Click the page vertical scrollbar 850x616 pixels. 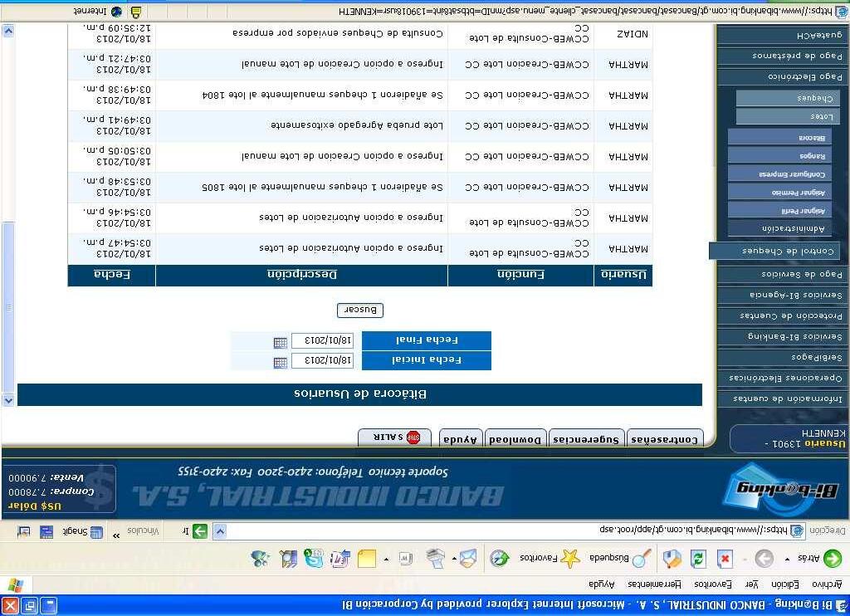coord(8,216)
